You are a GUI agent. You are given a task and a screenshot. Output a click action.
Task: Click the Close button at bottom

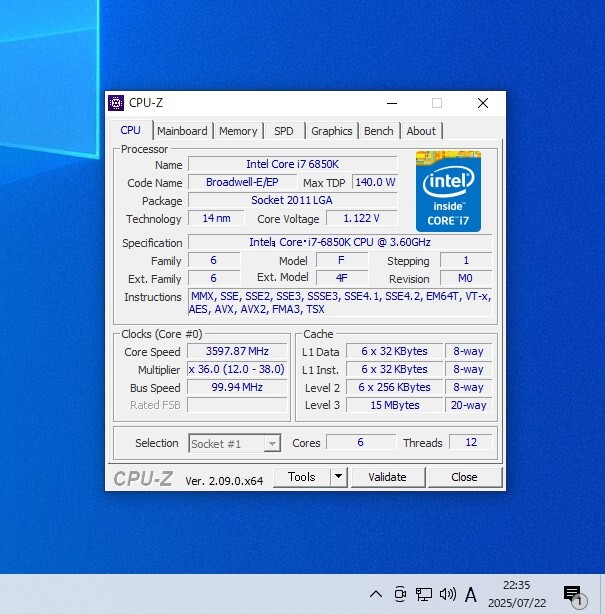click(464, 477)
